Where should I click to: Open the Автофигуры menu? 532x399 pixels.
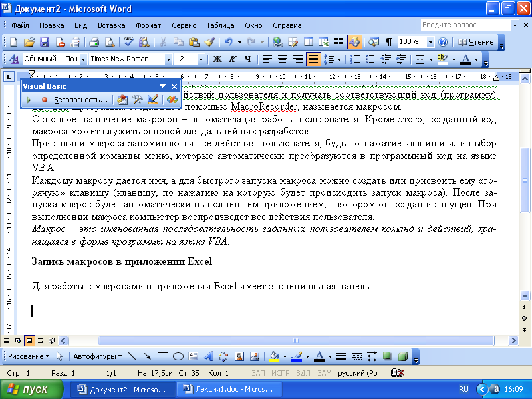(97, 356)
